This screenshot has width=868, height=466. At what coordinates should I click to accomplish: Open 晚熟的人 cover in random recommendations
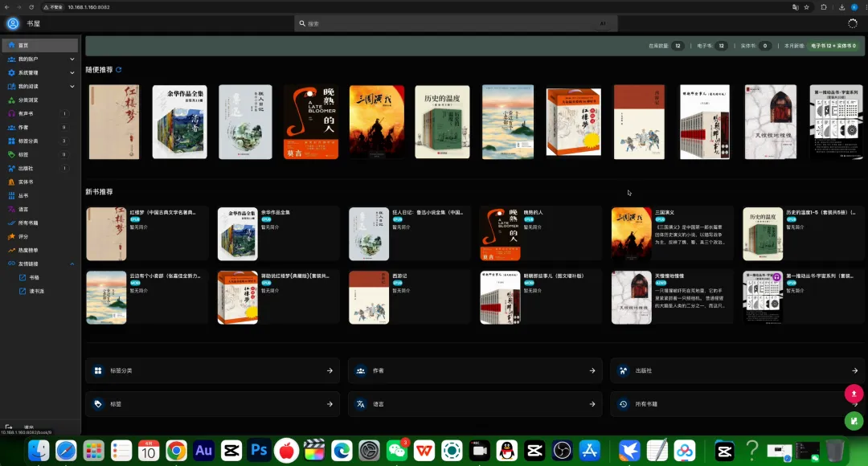(x=310, y=122)
